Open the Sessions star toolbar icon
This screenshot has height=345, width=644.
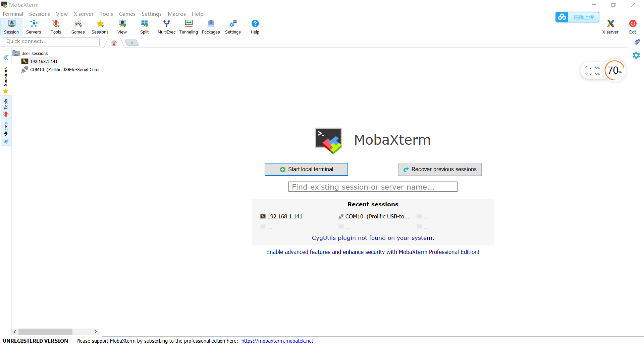[100, 27]
